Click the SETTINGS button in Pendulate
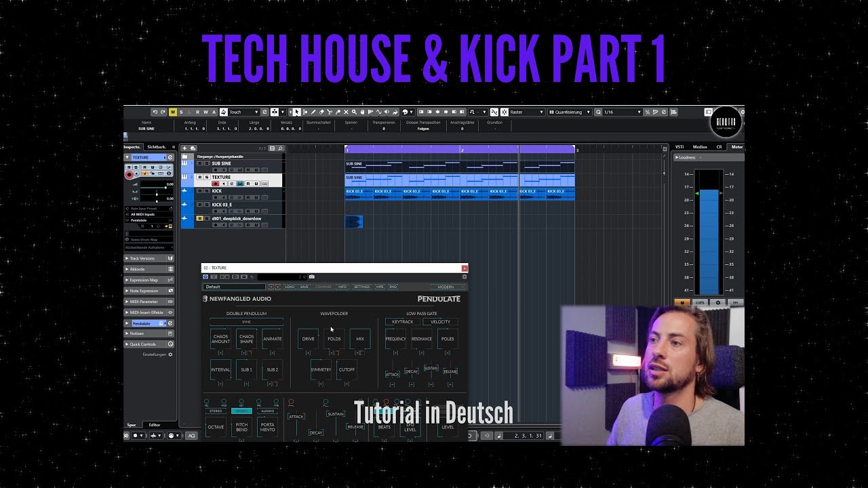 tap(362, 287)
